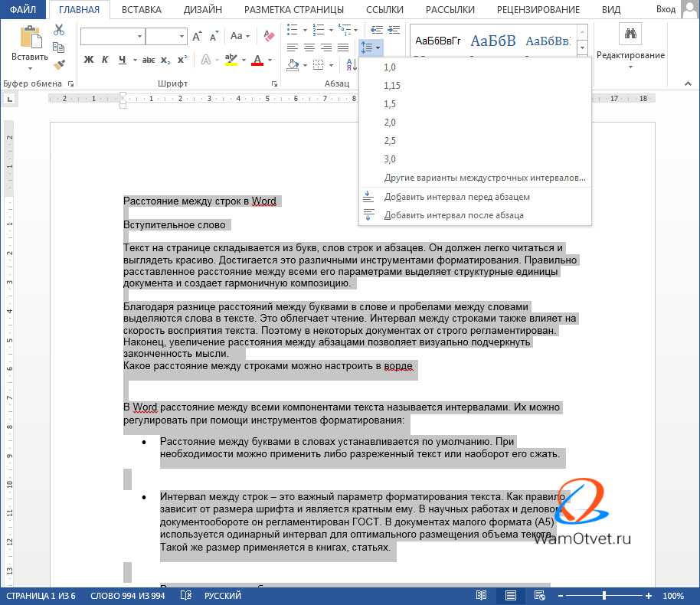
Task: Click the bullets list icon
Action: [292, 30]
